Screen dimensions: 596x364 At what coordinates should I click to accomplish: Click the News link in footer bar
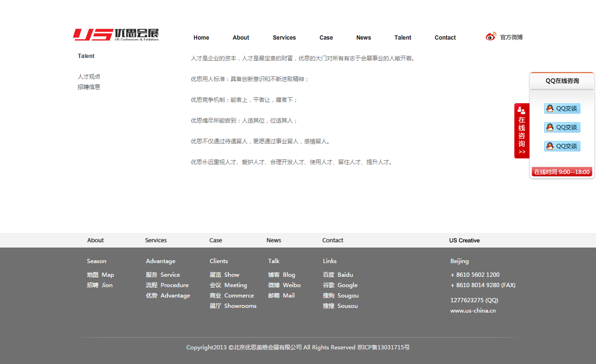[274, 240]
